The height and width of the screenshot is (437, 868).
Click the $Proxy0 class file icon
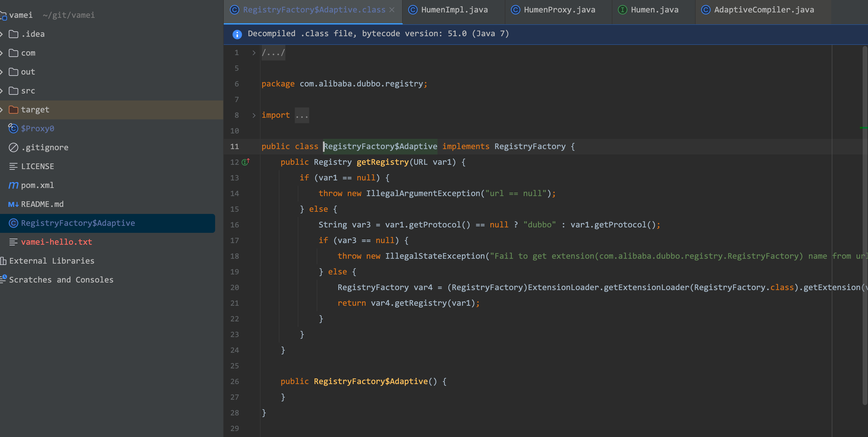pos(13,128)
